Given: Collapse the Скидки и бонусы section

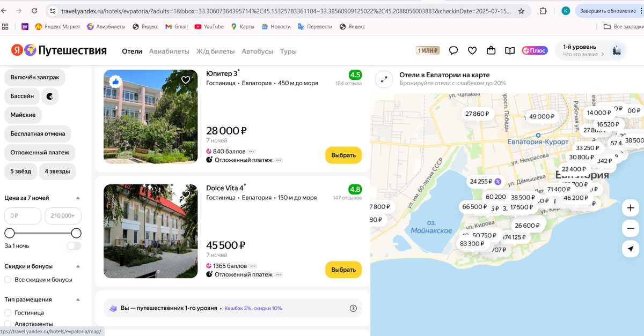Looking at the screenshot, I should click(x=78, y=266).
